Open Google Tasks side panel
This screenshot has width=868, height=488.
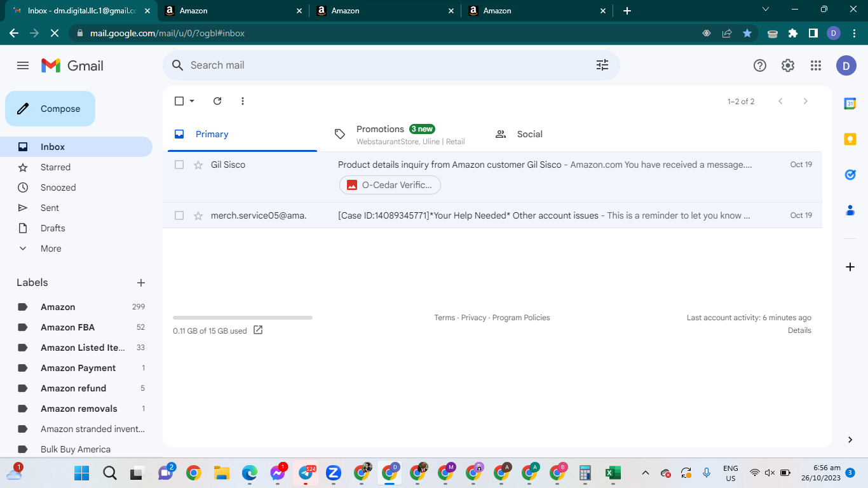[x=850, y=175]
